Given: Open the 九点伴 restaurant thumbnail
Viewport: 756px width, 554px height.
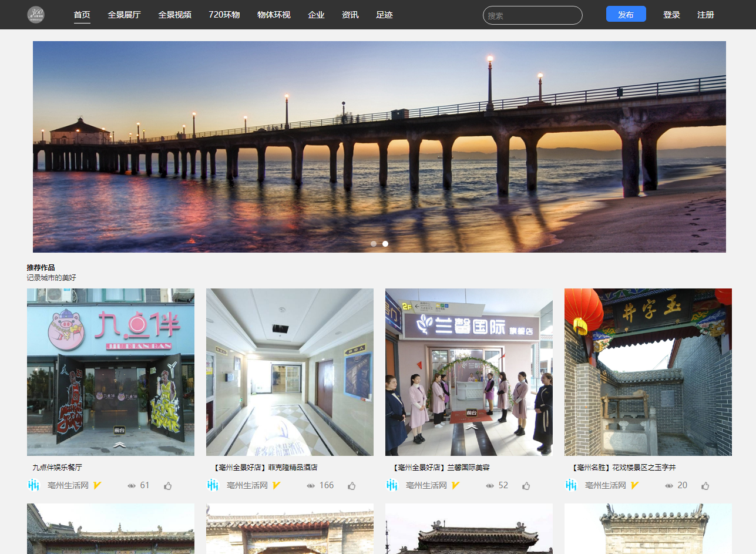Looking at the screenshot, I should [x=110, y=372].
